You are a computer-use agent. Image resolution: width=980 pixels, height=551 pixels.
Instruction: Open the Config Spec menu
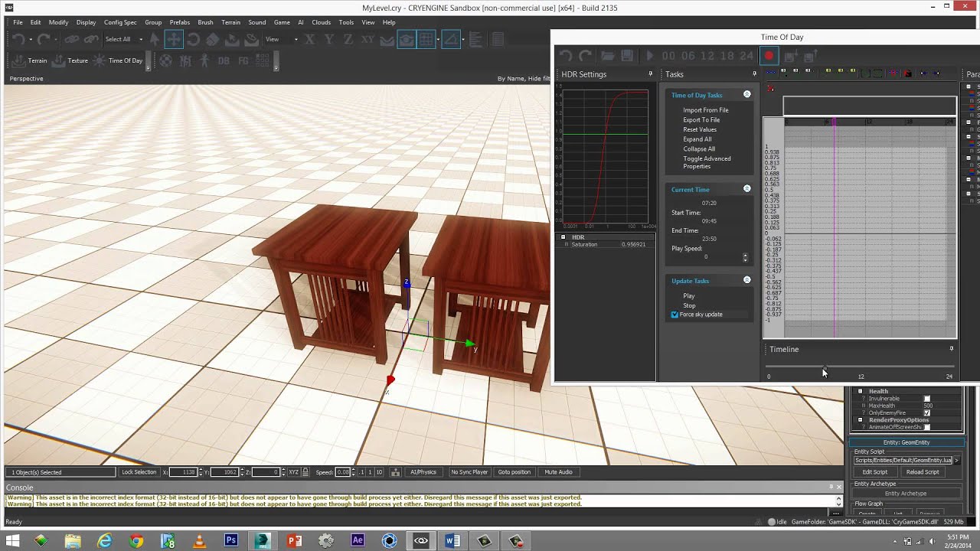[x=120, y=22]
